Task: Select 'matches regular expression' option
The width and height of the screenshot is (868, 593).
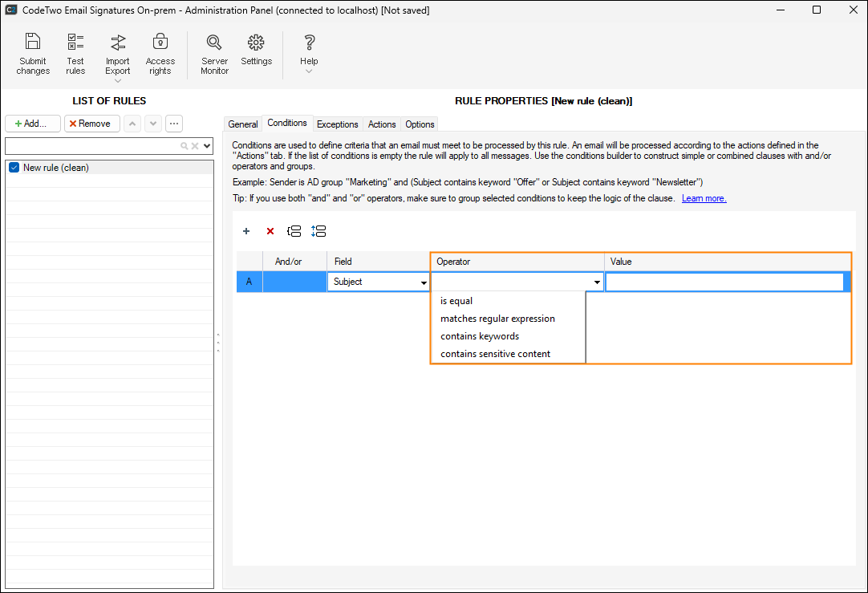Action: 497,319
